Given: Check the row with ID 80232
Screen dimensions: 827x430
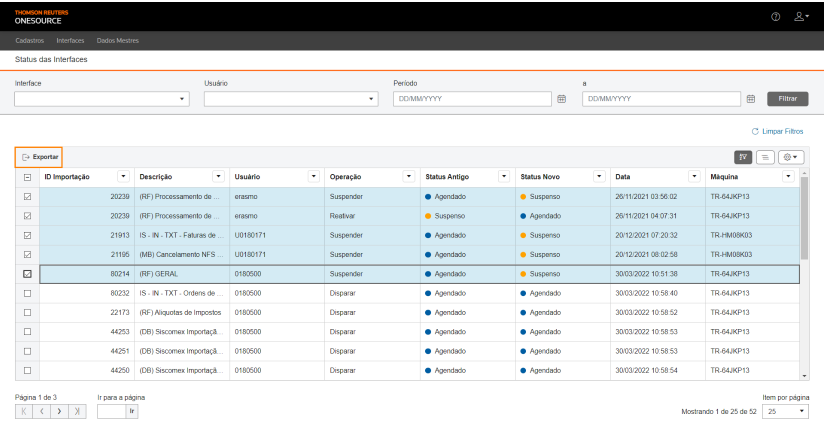Looking at the screenshot, I should point(27,293).
